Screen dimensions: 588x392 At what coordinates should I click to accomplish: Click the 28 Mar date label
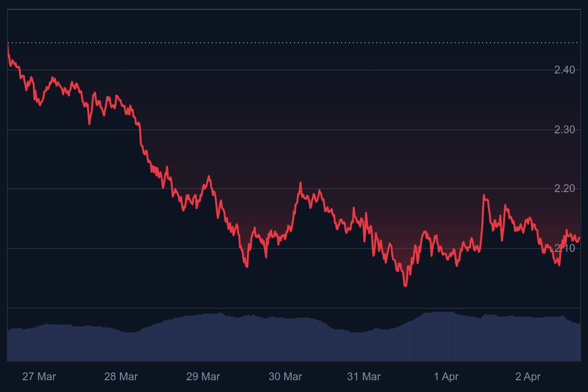click(121, 377)
